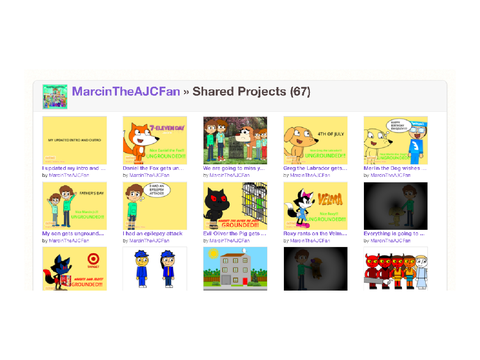
Task: Click 'Greg the Labrador gets...' title
Action: coord(315,168)
